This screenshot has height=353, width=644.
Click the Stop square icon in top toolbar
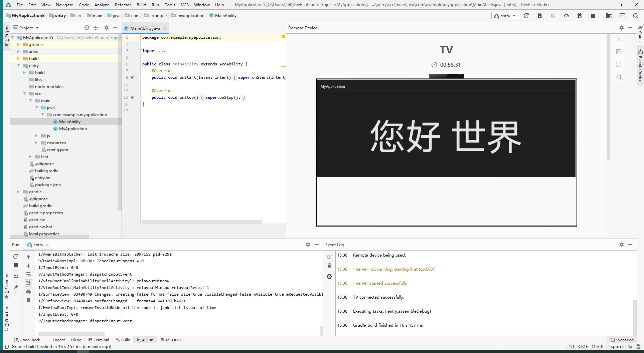click(593, 16)
